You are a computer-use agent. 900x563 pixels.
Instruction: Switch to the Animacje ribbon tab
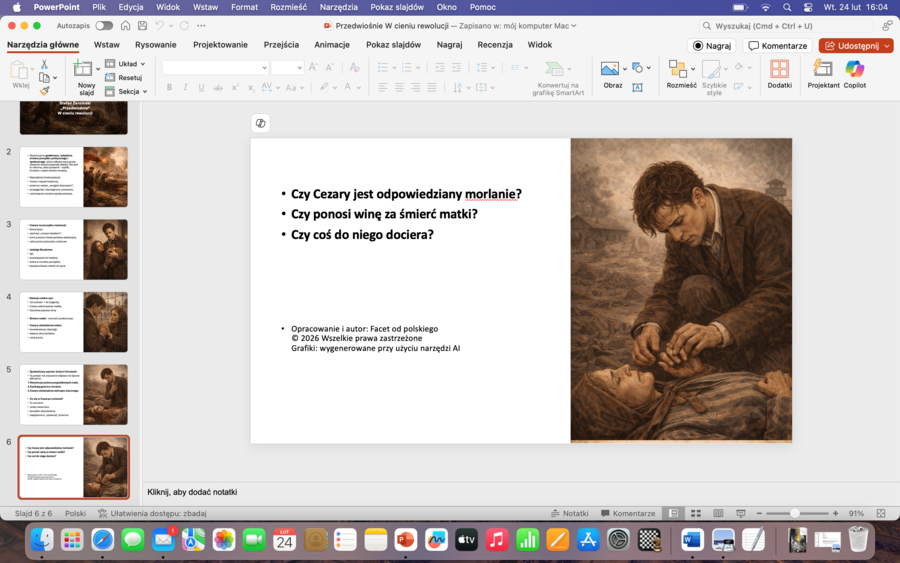pos(331,45)
